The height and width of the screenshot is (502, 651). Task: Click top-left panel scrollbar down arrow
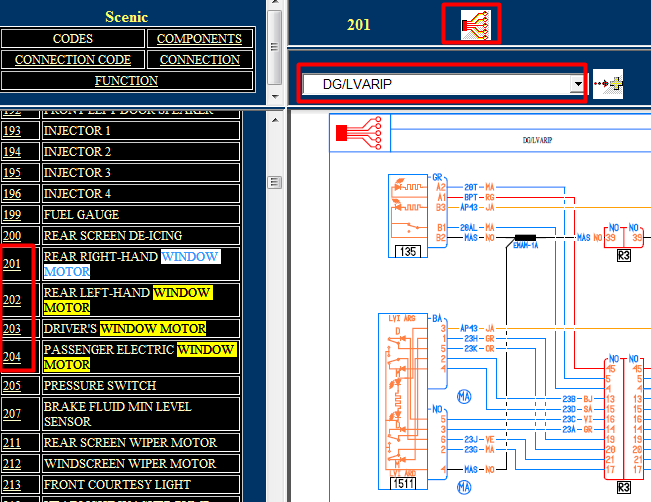pos(274,97)
